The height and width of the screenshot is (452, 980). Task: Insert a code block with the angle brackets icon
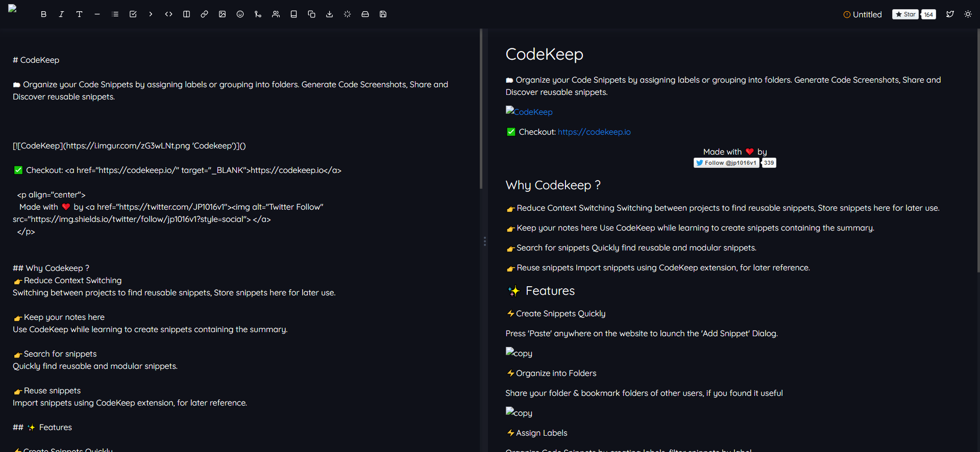[x=168, y=14]
